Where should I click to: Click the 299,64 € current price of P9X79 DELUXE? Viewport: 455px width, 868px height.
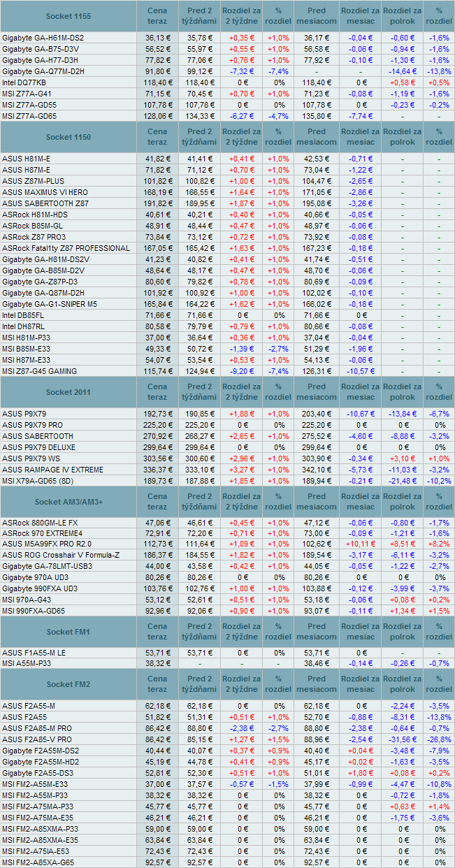click(x=157, y=447)
